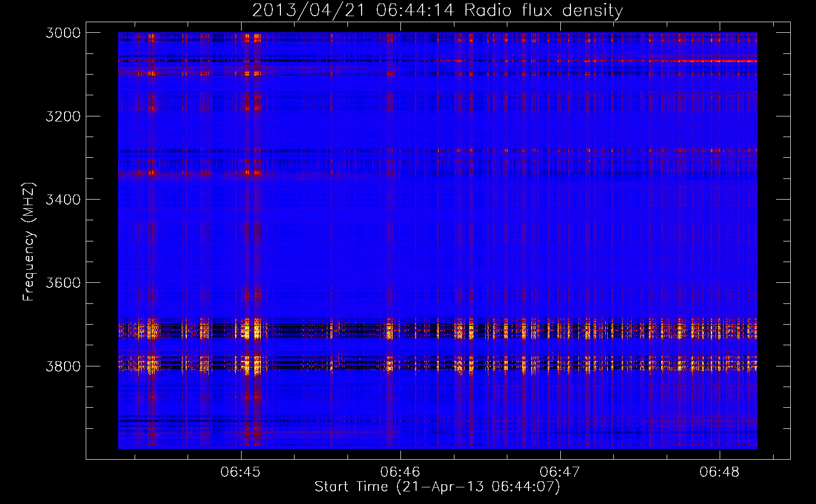This screenshot has width=816, height=504.
Task: Click the 06:46 time axis label
Action: (x=400, y=472)
